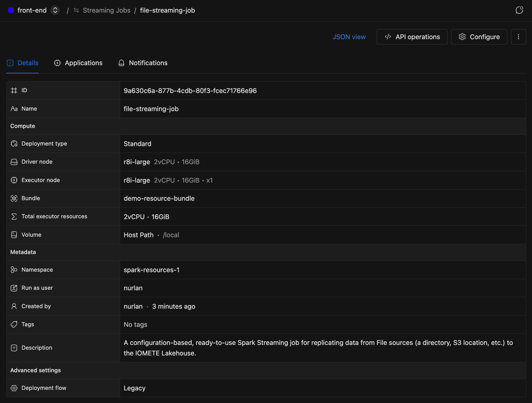Click the chat bubble icon in top-right corner
The image size is (532, 403).
coord(519,10)
